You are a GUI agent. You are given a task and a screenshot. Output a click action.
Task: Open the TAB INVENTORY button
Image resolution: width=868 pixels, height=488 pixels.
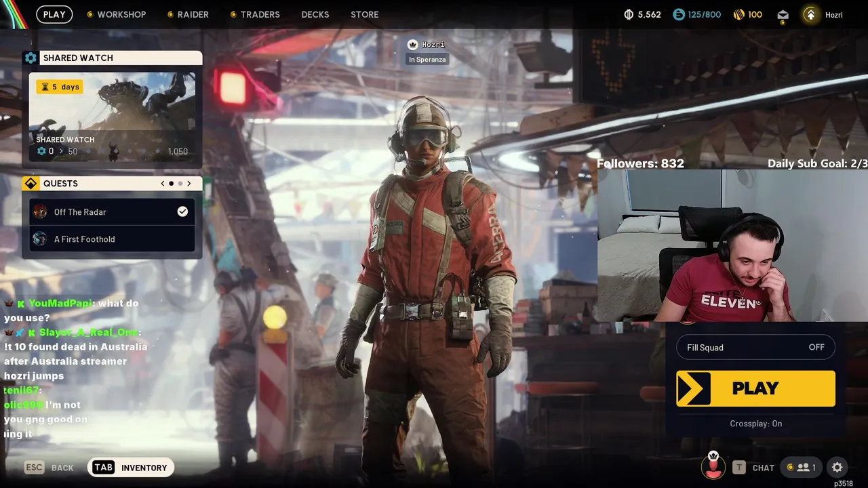pos(131,468)
